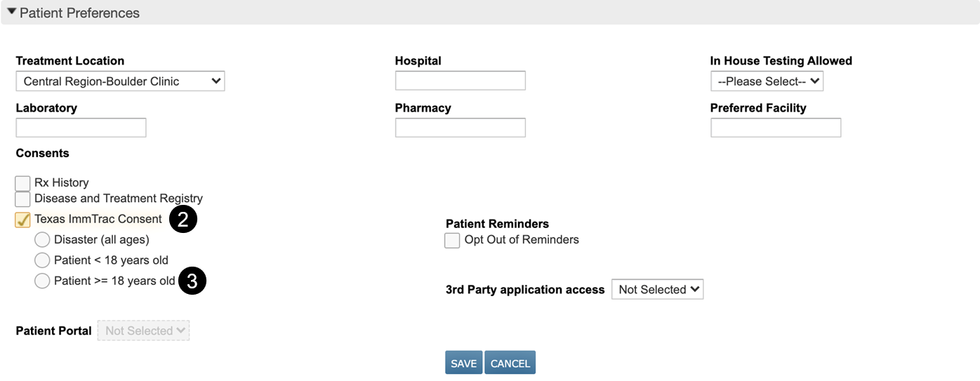Enable the Rx History consent checkbox
This screenshot has height=381, width=980.
pyautogui.click(x=22, y=183)
